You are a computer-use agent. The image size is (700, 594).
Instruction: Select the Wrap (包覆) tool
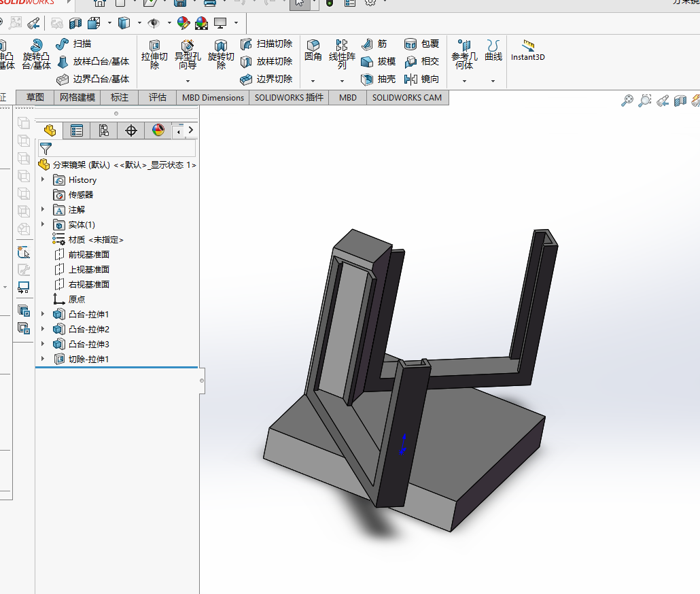(422, 43)
